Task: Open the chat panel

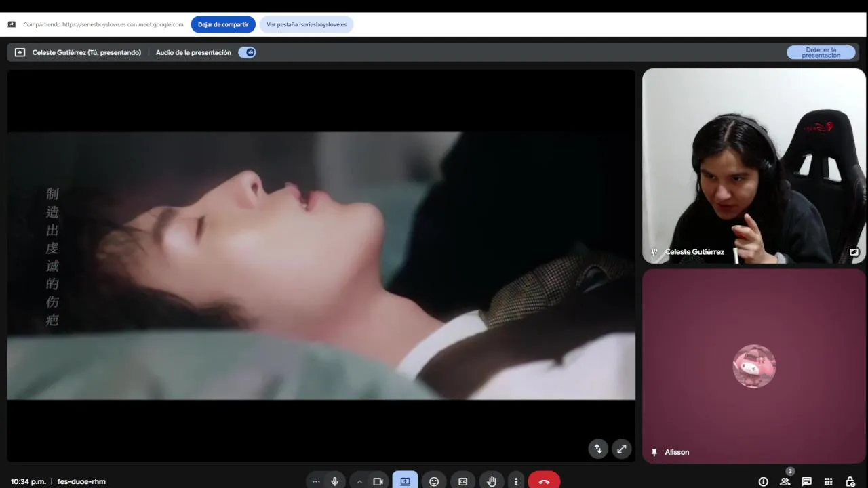Action: point(806,481)
